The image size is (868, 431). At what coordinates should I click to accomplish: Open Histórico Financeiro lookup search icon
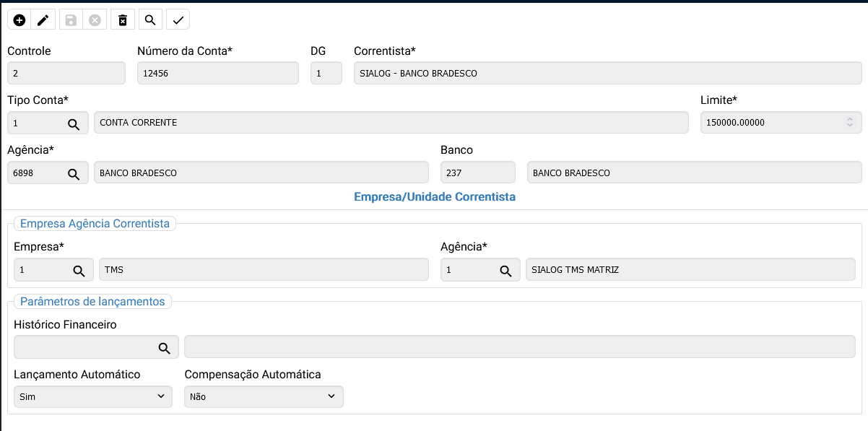point(165,348)
